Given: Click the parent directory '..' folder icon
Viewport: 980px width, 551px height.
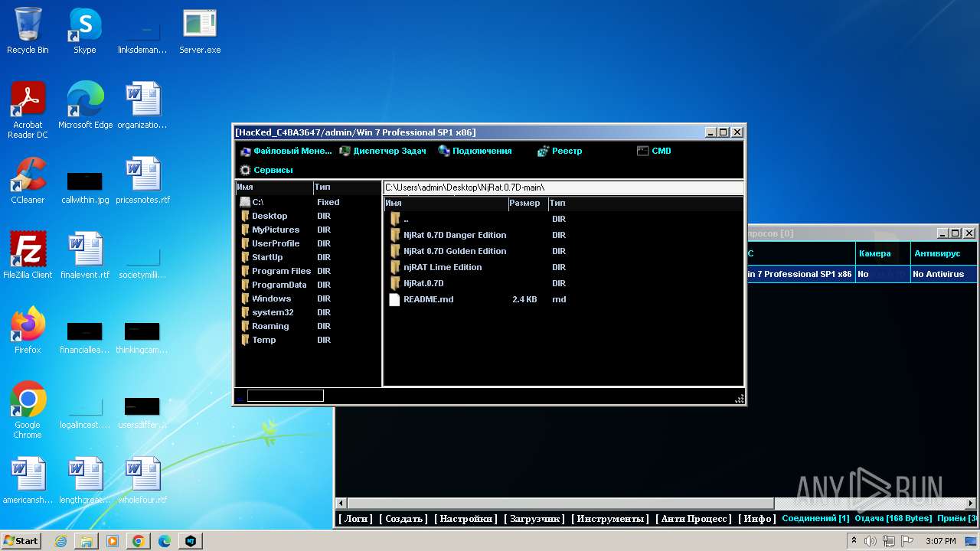Looking at the screenshot, I should [x=395, y=219].
